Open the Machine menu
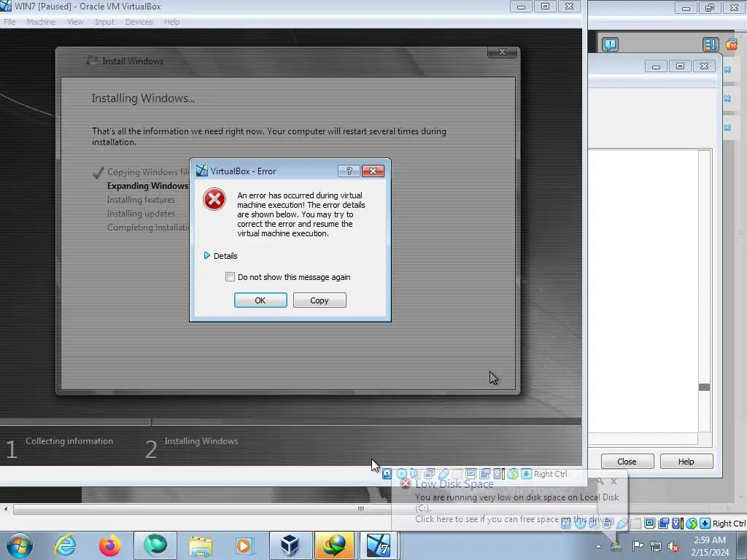 [41, 22]
